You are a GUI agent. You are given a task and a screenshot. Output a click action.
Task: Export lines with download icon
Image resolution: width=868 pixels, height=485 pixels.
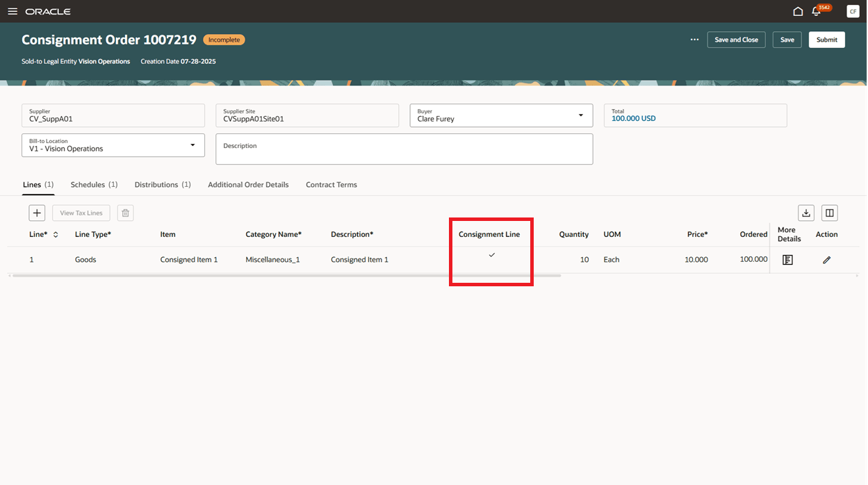(x=806, y=213)
